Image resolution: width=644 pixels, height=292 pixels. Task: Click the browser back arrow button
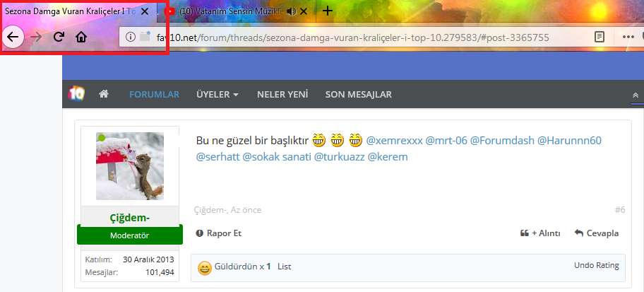[x=13, y=37]
